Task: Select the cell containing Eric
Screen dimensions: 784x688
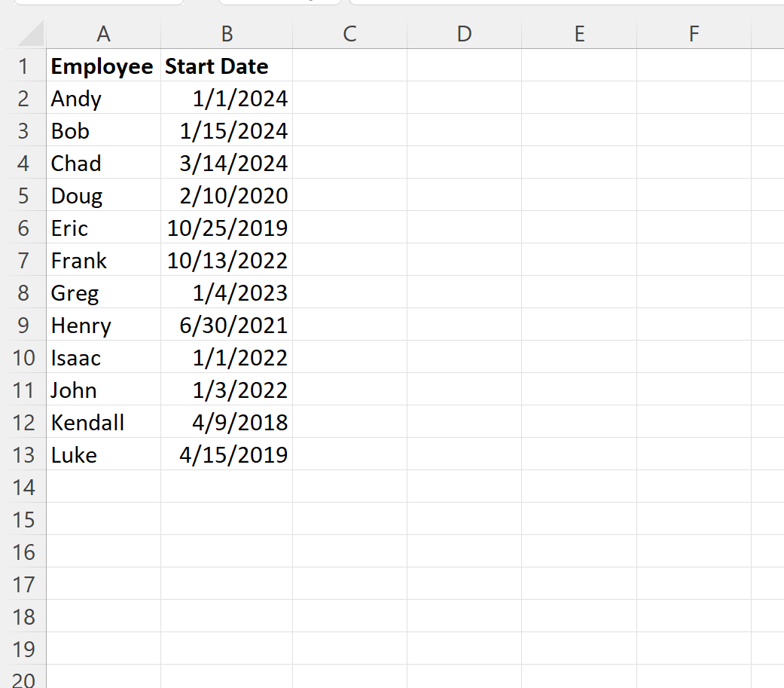Action: coord(103,228)
